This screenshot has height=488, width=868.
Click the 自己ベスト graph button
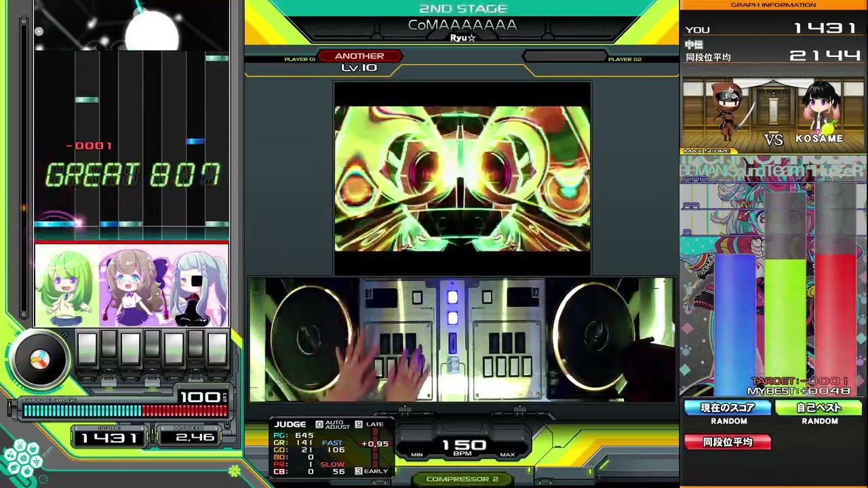pyautogui.click(x=819, y=407)
